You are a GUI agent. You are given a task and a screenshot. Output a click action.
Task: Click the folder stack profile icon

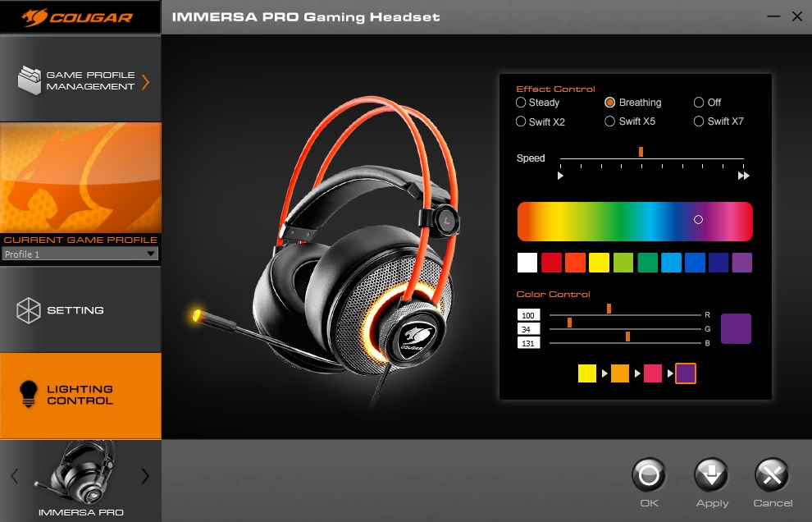30,80
